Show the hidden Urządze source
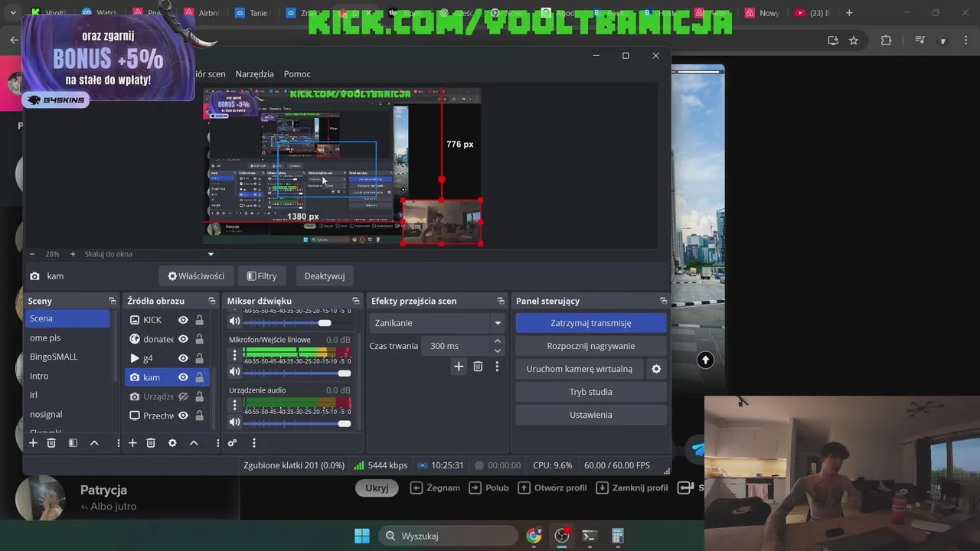This screenshot has height=551, width=980. point(183,396)
